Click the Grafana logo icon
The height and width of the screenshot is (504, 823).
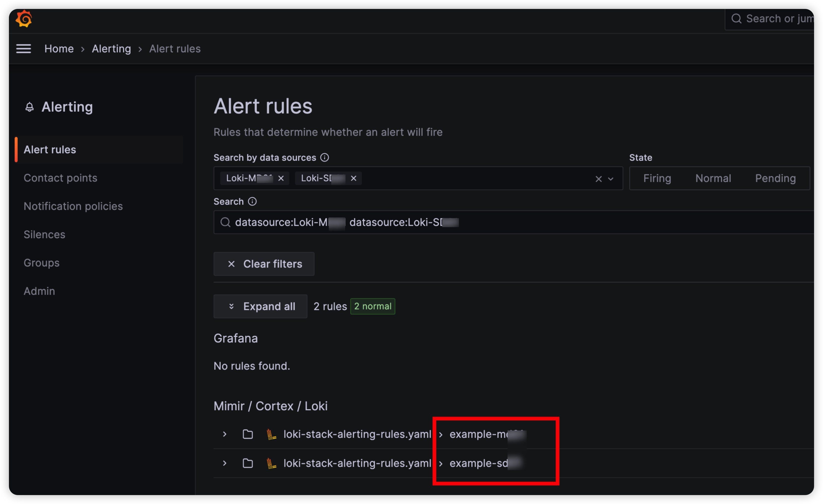coord(24,19)
